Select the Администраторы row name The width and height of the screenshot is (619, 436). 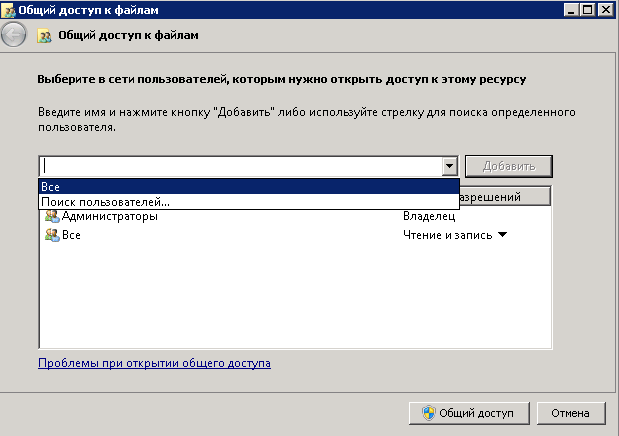(110, 216)
